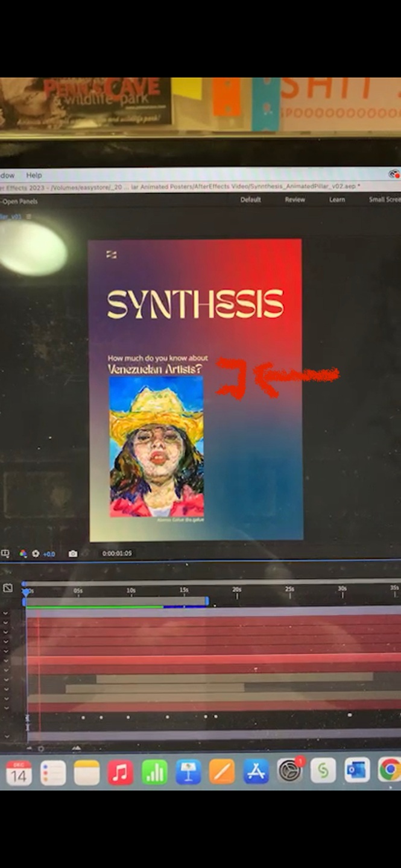Click the painted portrait in the composition
401x868 pixels.
pyautogui.click(x=157, y=447)
